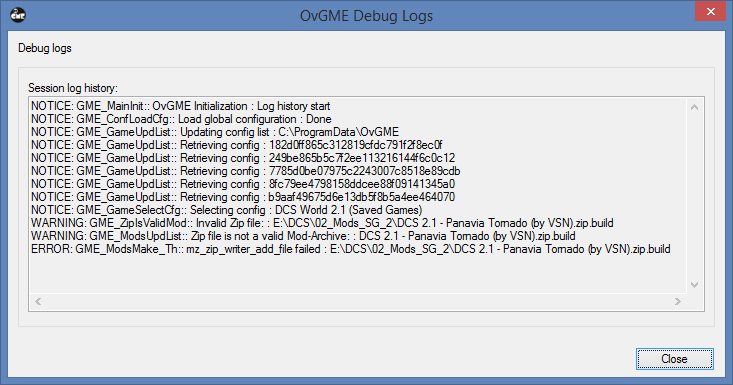733x385 pixels.
Task: Click the vertical scrollbar up arrow
Action: (x=695, y=107)
